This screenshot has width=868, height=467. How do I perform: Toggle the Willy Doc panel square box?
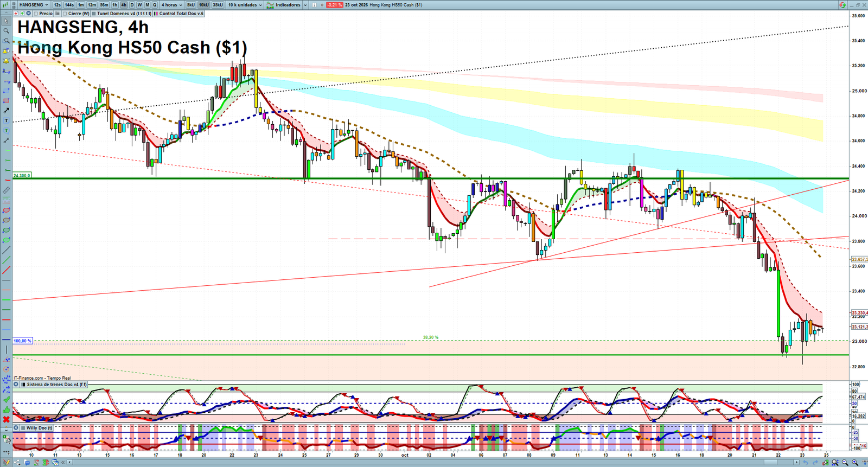pos(23,428)
